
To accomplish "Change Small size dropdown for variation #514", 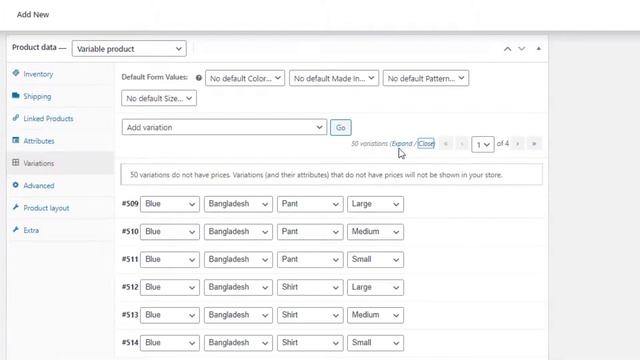I will (x=375, y=342).
